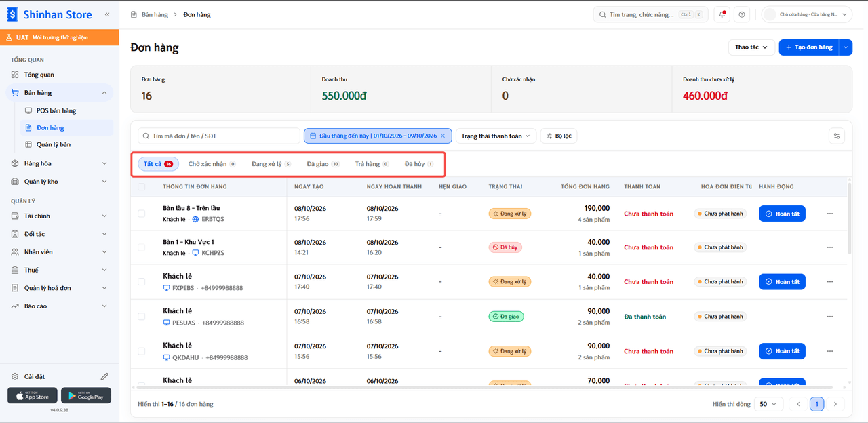Tick the checkbox for order PESUAS
The width and height of the screenshot is (868, 423).
click(142, 317)
